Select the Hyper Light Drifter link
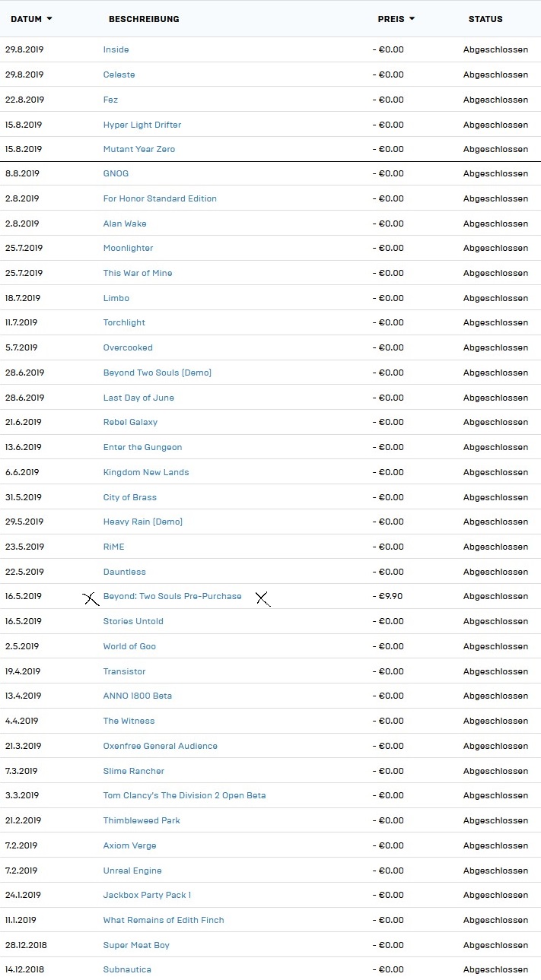Image resolution: width=541 pixels, height=980 pixels. 142,125
